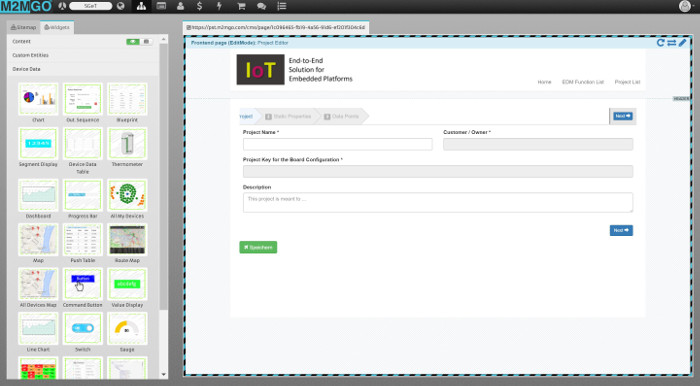This screenshot has width=700, height=386.
Task: Click the Project Key field
Action: coord(438,171)
